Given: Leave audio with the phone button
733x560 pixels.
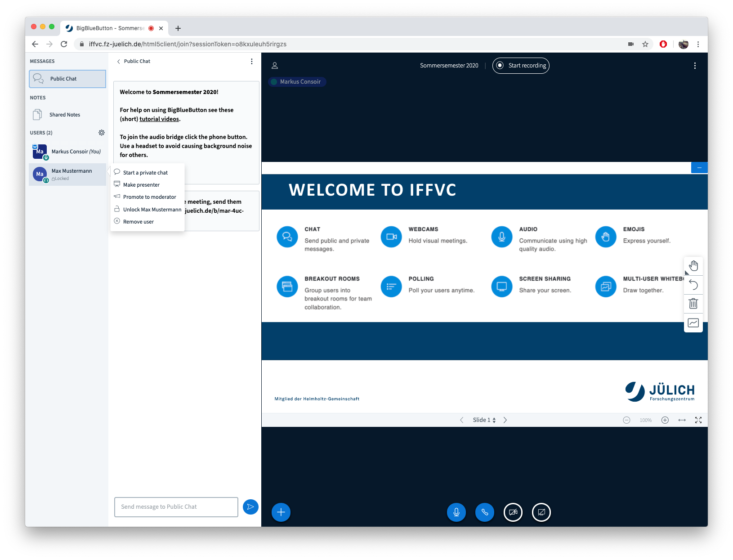Looking at the screenshot, I should (484, 512).
